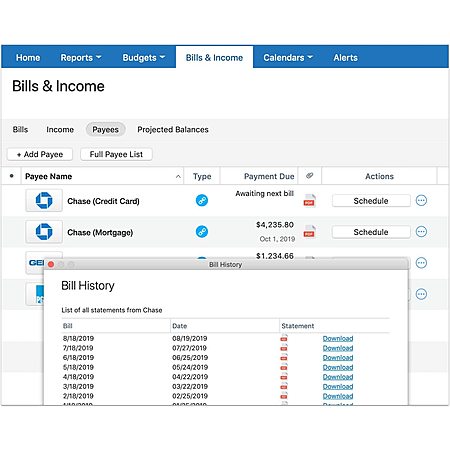The image size is (450, 450).
Task: Click the paperclip attachment column header
Action: 310,176
